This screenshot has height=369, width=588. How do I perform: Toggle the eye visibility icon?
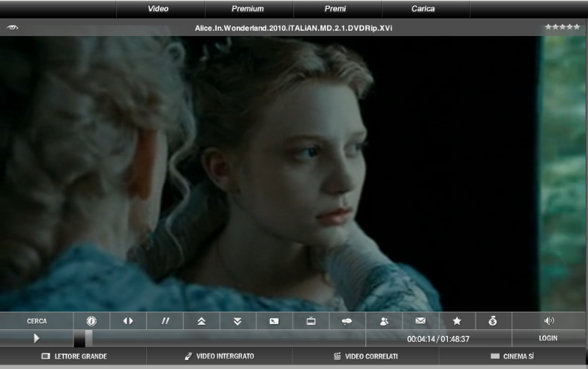pyautogui.click(x=12, y=27)
